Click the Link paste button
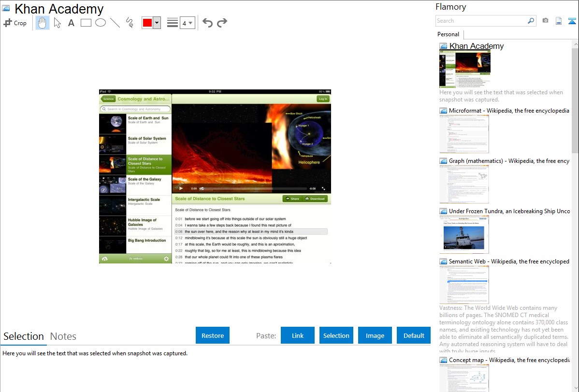This screenshot has width=579, height=392. click(298, 335)
